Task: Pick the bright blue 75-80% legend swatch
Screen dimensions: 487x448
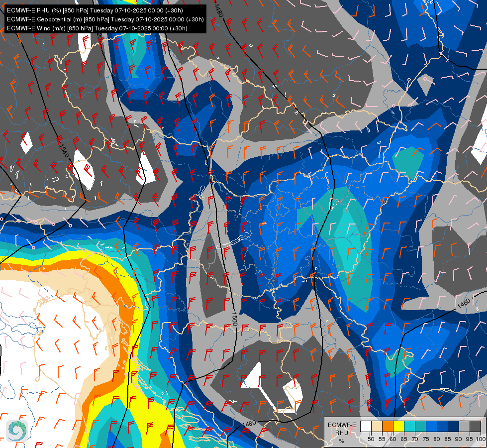Action: point(431,426)
